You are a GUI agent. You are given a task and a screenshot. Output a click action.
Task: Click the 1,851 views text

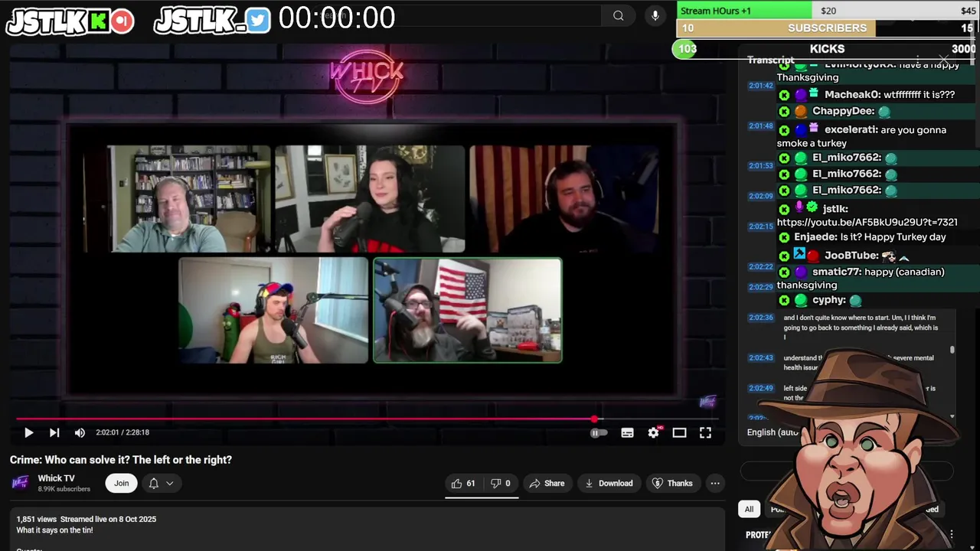(36, 519)
